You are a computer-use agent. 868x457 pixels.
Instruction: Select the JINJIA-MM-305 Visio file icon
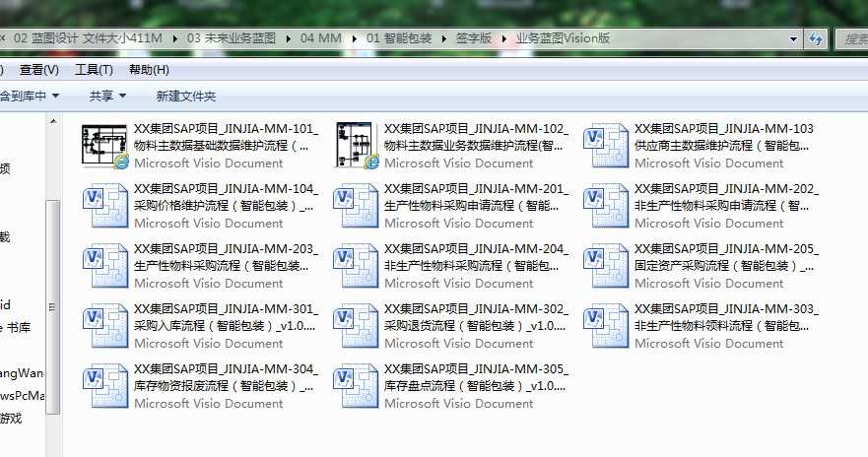pos(357,386)
